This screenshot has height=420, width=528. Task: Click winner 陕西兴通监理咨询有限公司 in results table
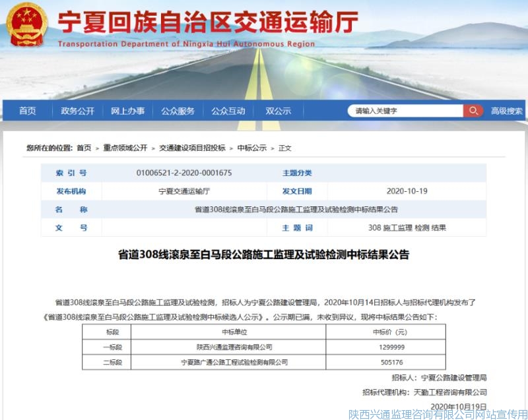[x=234, y=347]
